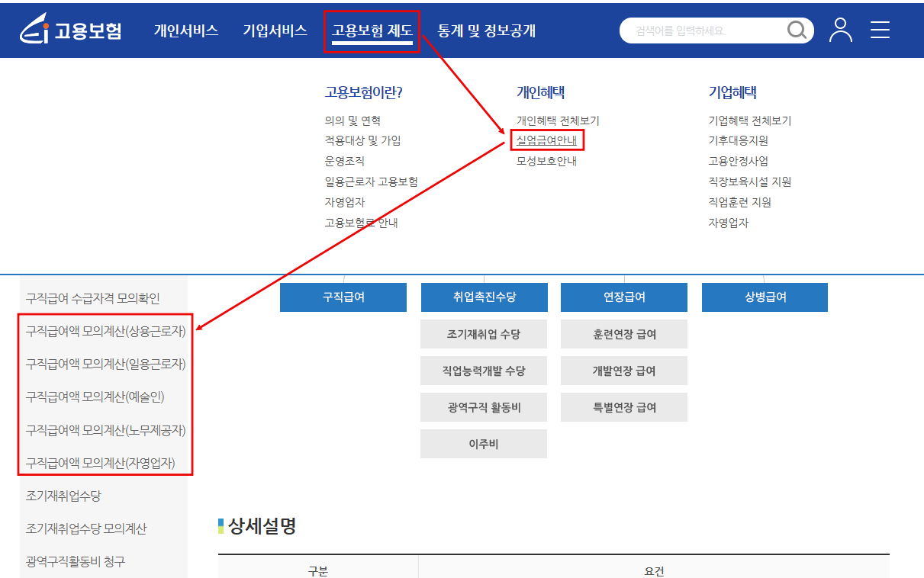Open the 실업급여안내 link
Screen dimensions: 924x578
click(x=546, y=140)
